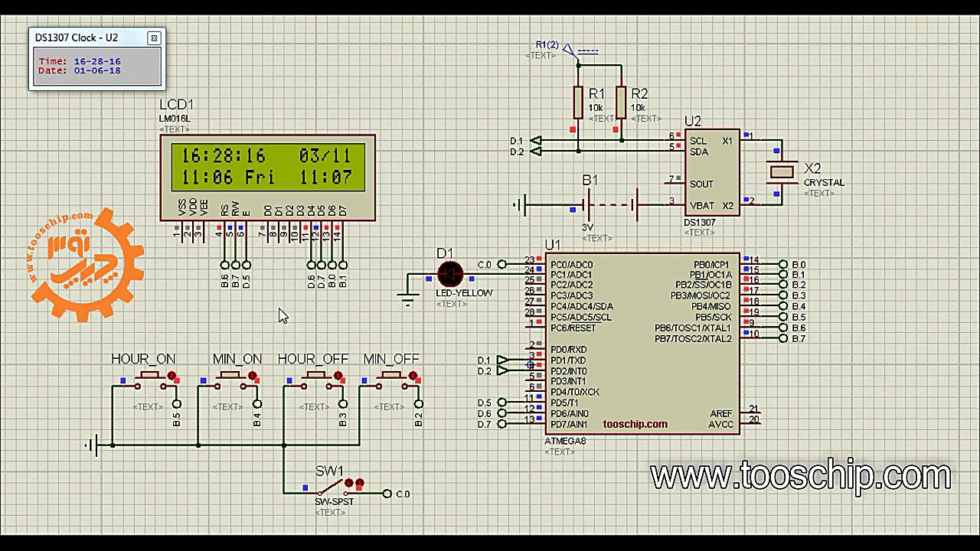Click the www.tooschip.com watermark text
This screenshot has height=551, width=980.
click(x=800, y=476)
